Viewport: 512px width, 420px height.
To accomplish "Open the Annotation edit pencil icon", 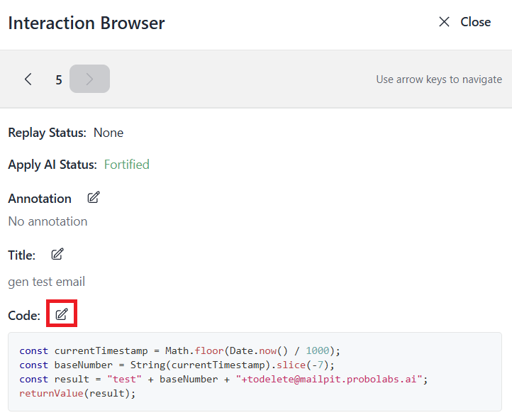I will point(93,198).
